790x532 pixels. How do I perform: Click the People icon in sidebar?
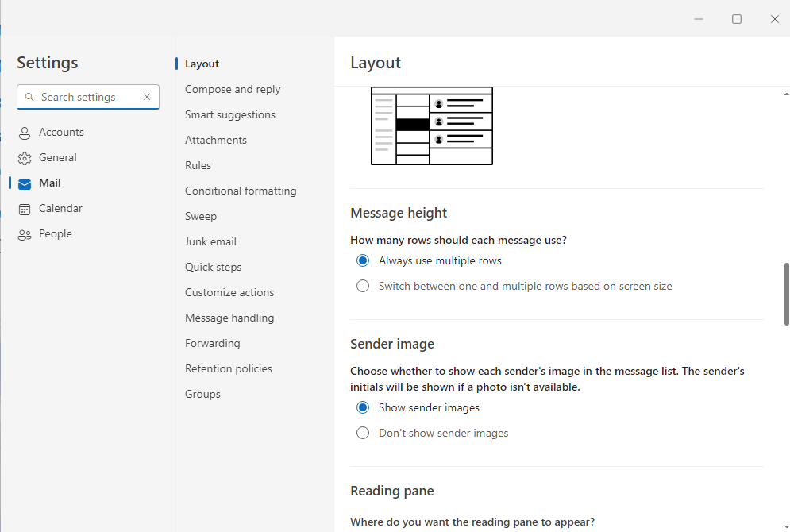[24, 235]
